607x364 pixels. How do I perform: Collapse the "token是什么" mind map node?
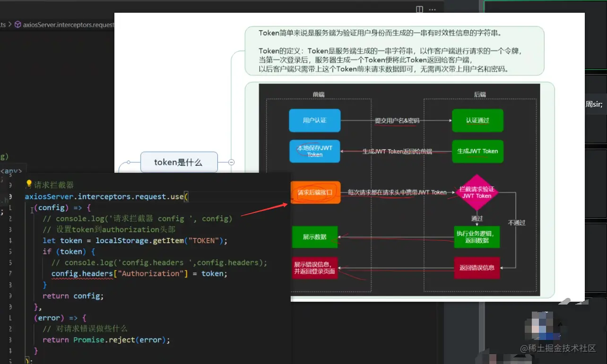click(232, 162)
